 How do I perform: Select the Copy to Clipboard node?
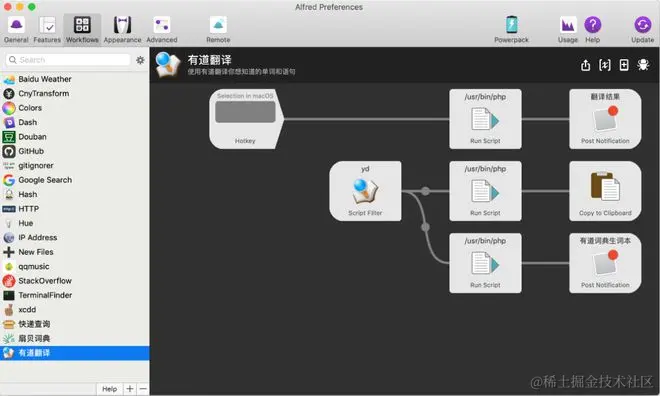(x=605, y=191)
